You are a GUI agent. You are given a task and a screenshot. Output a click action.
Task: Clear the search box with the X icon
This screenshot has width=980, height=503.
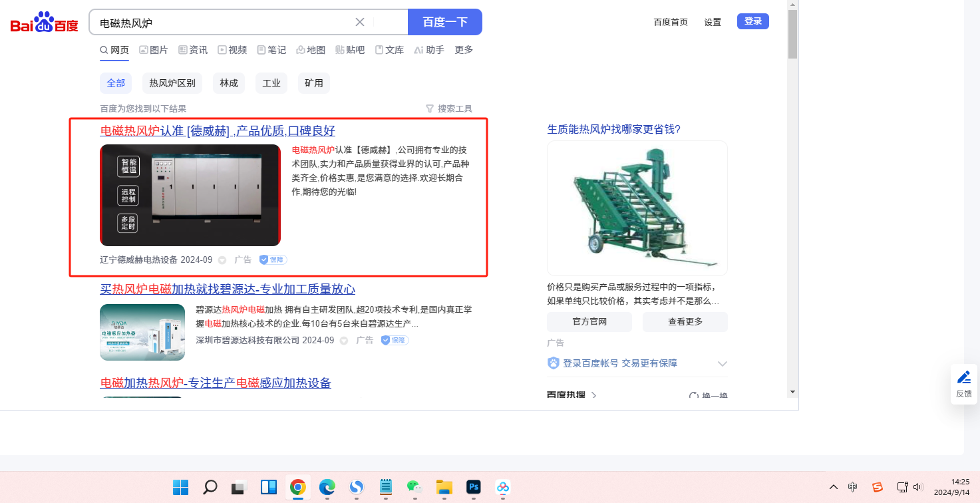pos(360,22)
